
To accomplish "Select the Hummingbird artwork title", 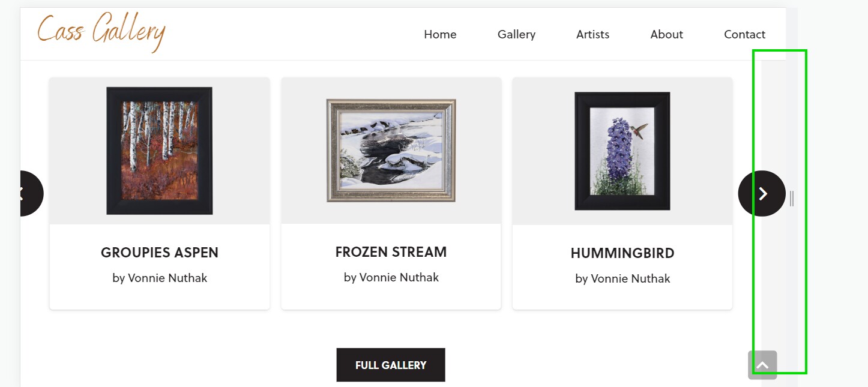I will click(x=622, y=253).
